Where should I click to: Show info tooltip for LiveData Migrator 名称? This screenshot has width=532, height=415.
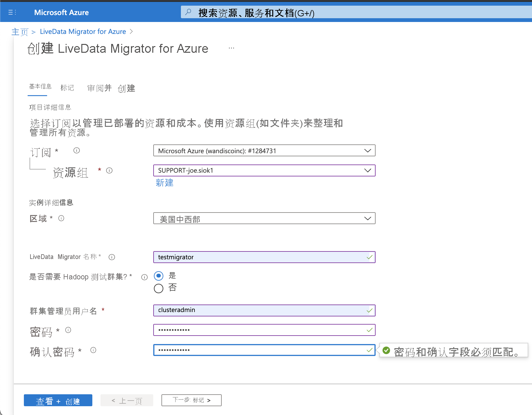(x=112, y=257)
